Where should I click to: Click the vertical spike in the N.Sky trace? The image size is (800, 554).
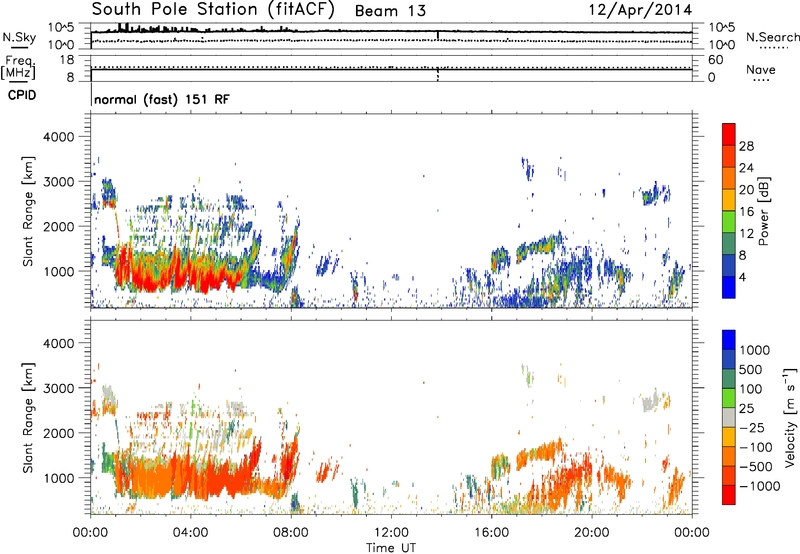pyautogui.click(x=438, y=35)
